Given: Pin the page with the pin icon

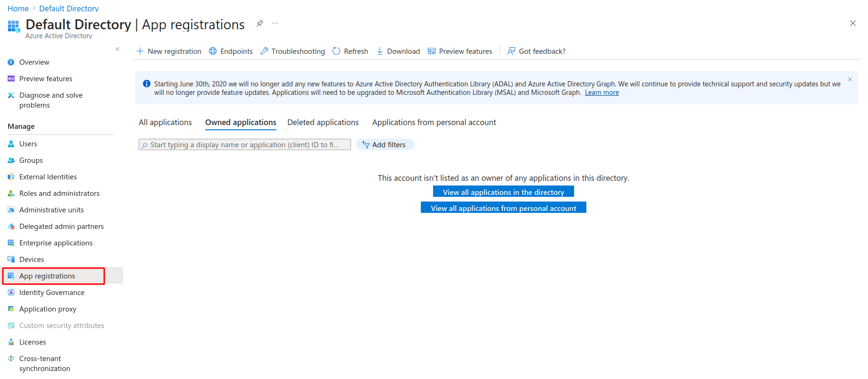Looking at the screenshot, I should tap(260, 23).
